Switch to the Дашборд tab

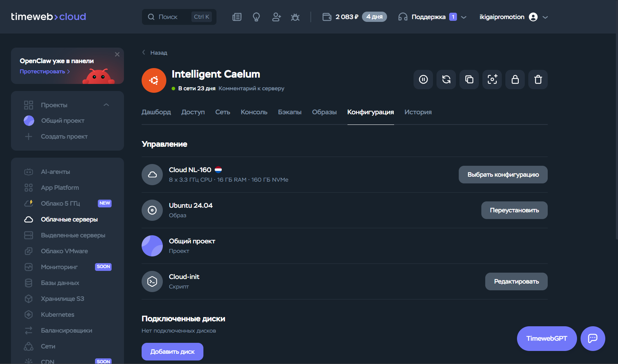click(156, 112)
